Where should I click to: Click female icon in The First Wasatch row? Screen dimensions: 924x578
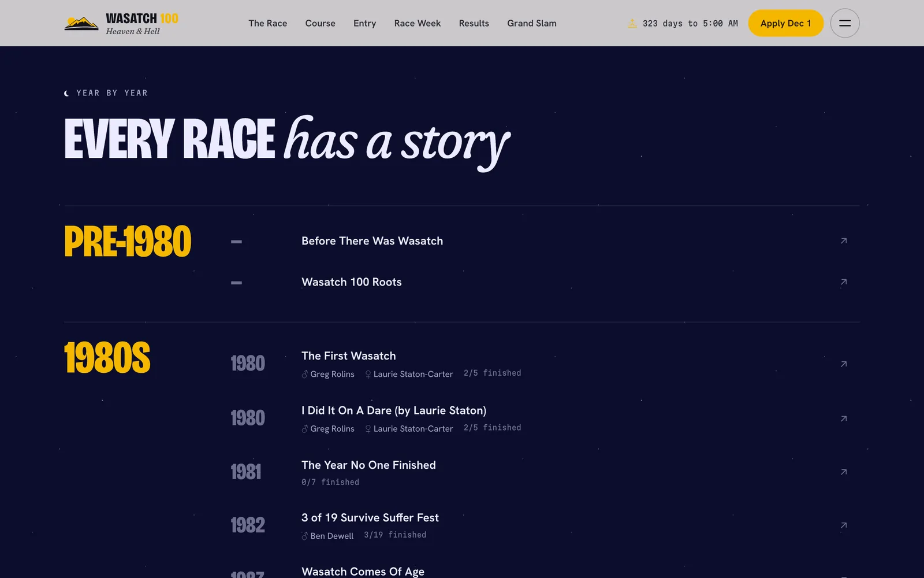(x=368, y=375)
